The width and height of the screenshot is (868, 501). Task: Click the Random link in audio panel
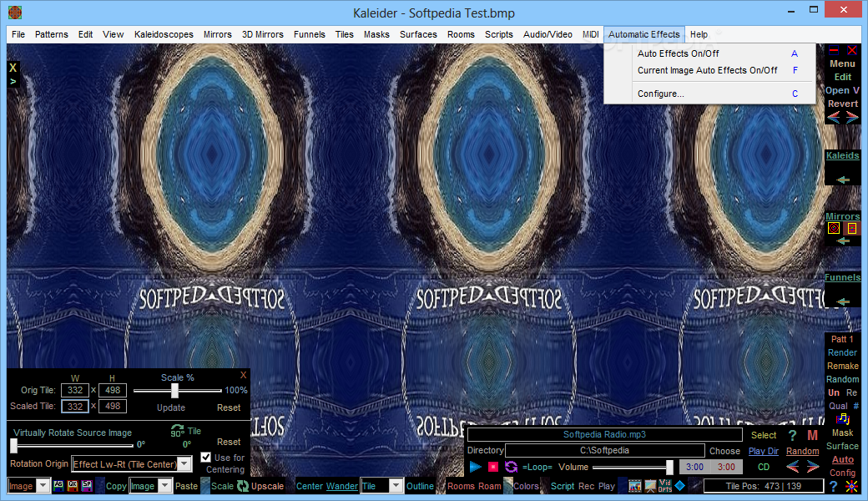click(x=802, y=451)
